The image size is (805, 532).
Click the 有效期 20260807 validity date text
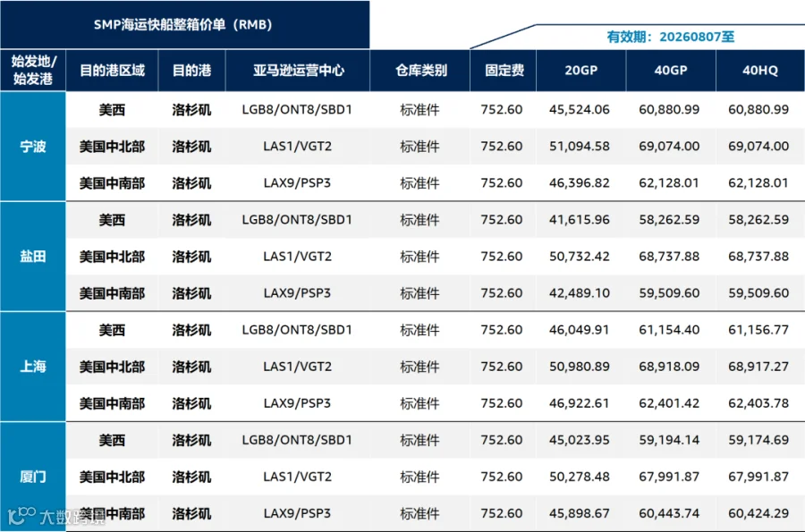click(x=671, y=37)
